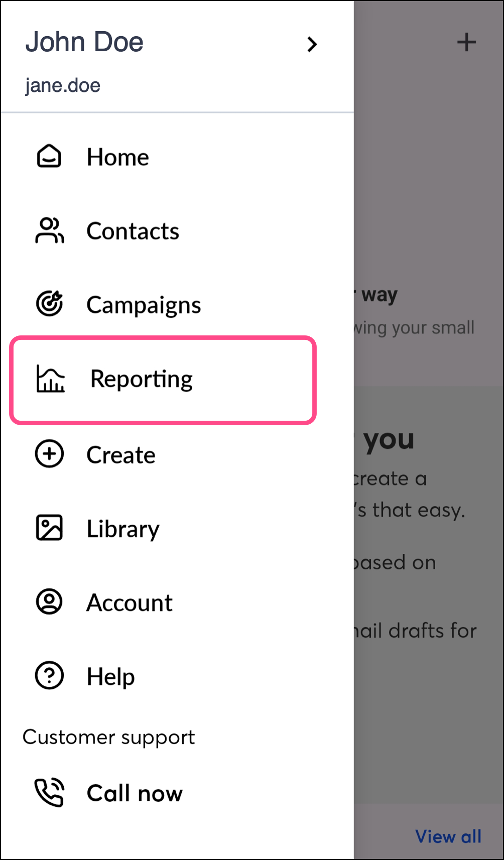
Task: Click the Contacts people icon
Action: [x=49, y=230]
